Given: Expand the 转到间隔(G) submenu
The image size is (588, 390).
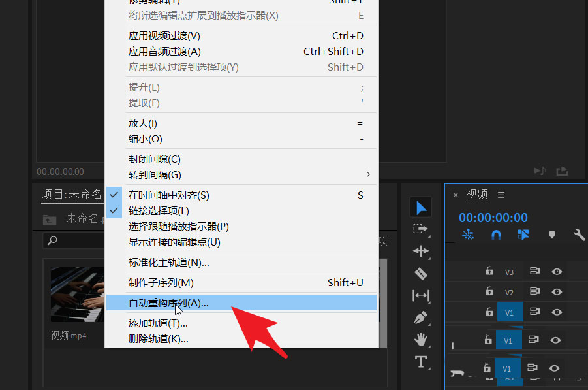Looking at the screenshot, I should click(241, 175).
